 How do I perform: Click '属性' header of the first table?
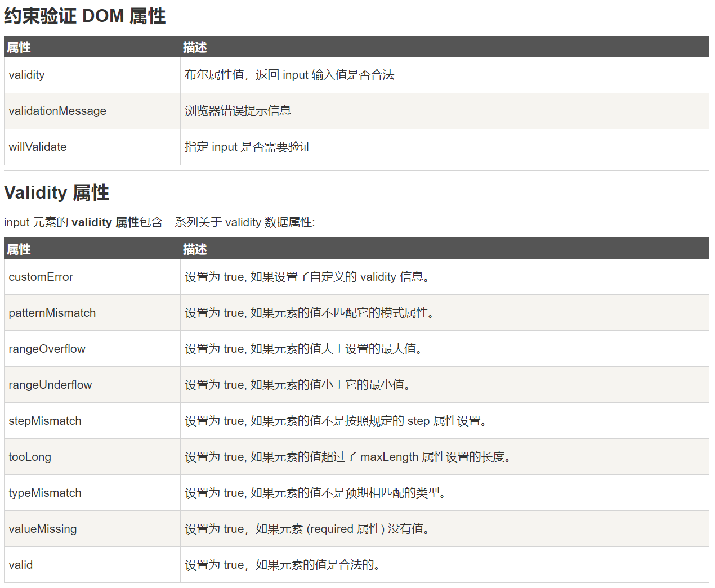[19, 47]
